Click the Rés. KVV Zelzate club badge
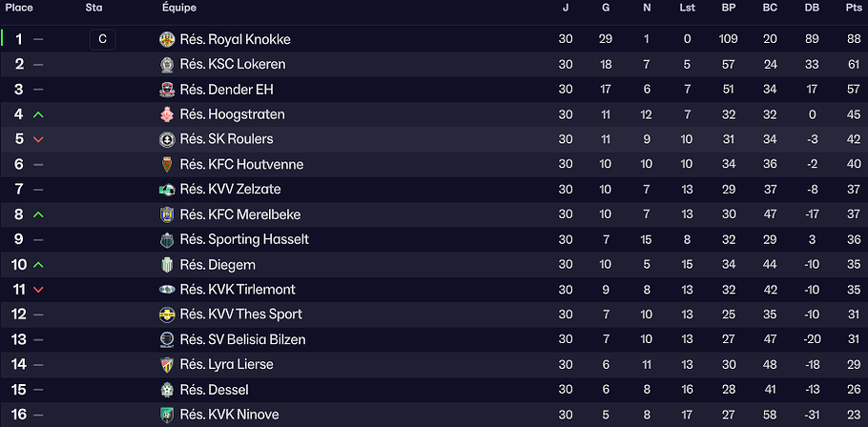The image size is (868, 427). 168,190
